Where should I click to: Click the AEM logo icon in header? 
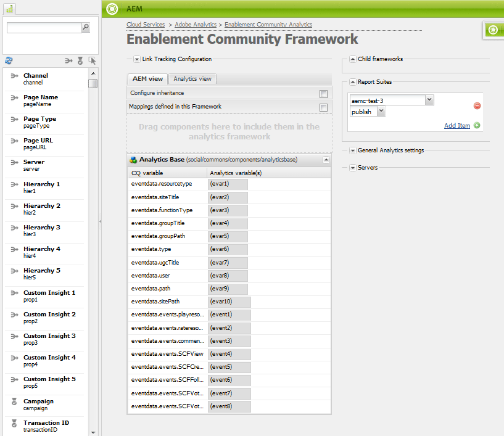[112, 9]
